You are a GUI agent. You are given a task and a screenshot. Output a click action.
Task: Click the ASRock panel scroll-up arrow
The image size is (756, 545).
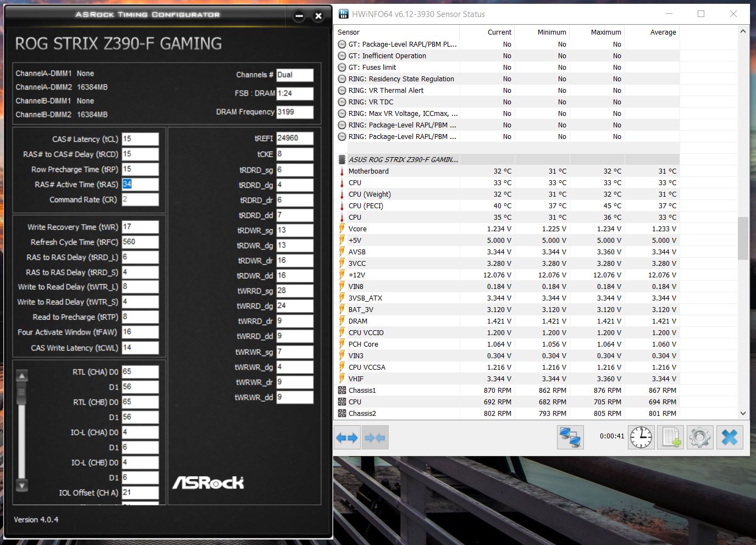click(22, 376)
